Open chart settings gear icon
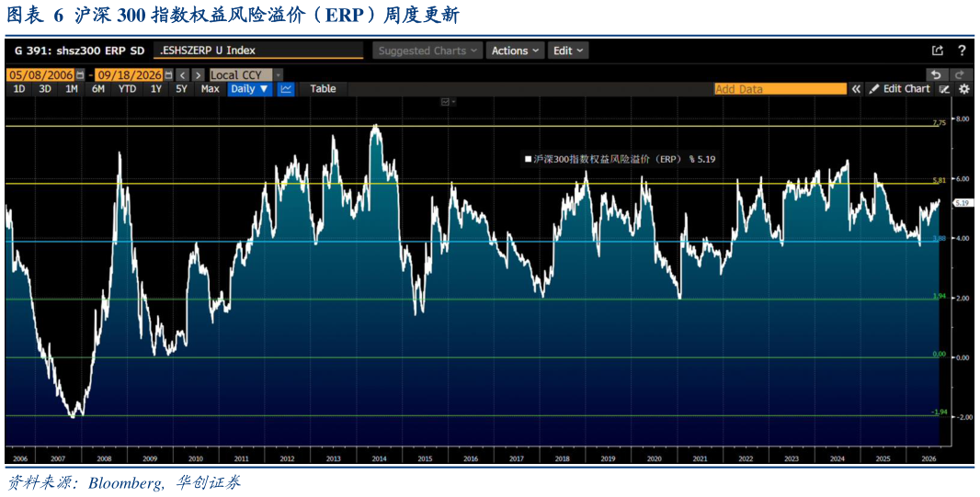Viewport: 980px width, 497px height. 963,89
